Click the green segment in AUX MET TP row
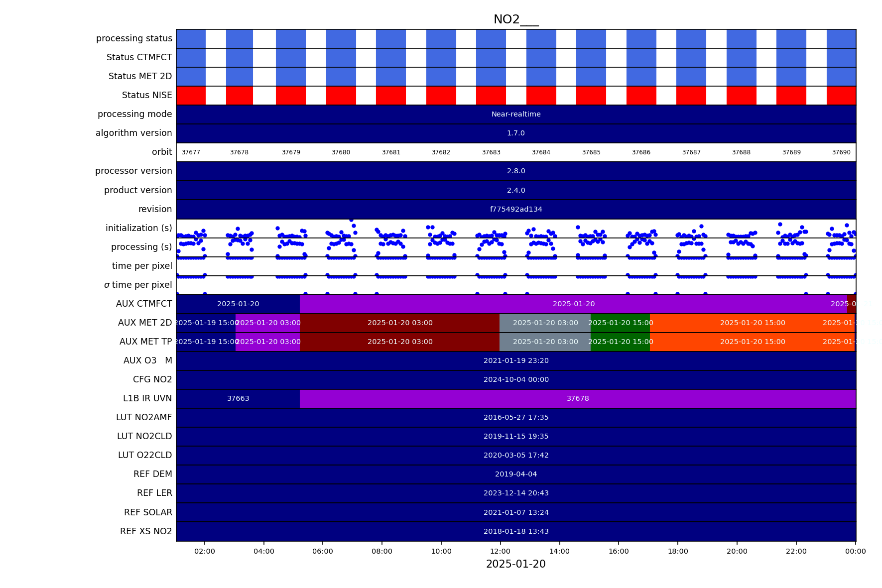 click(x=620, y=342)
